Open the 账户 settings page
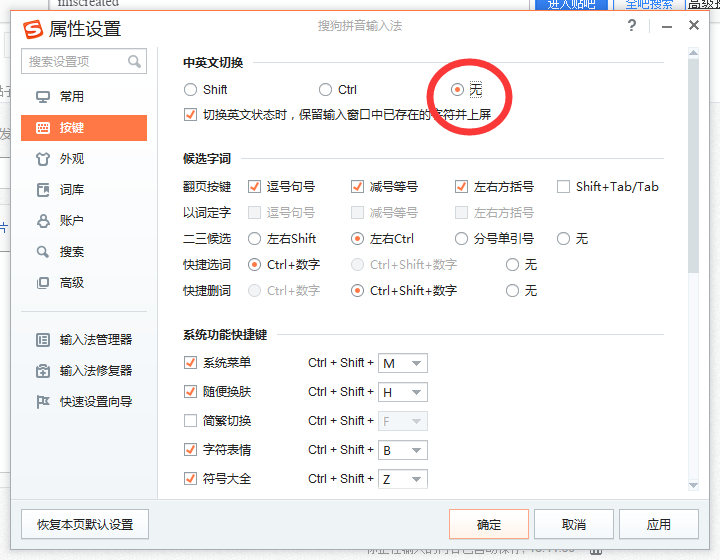This screenshot has height=560, width=720. [x=84, y=221]
